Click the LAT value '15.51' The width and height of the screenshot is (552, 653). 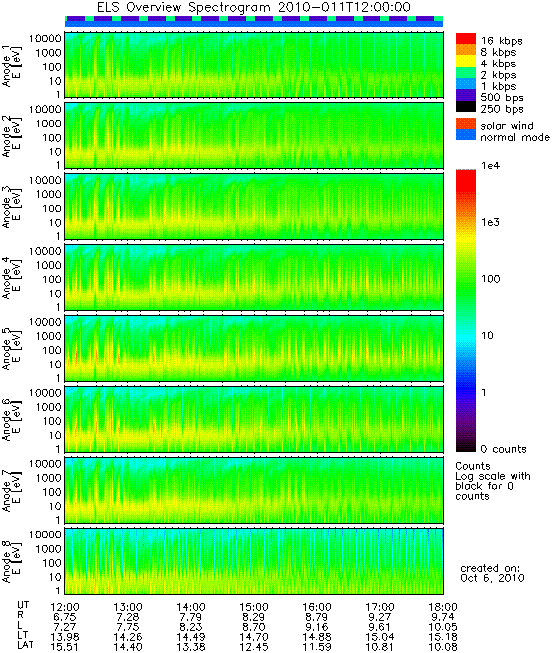click(65, 647)
